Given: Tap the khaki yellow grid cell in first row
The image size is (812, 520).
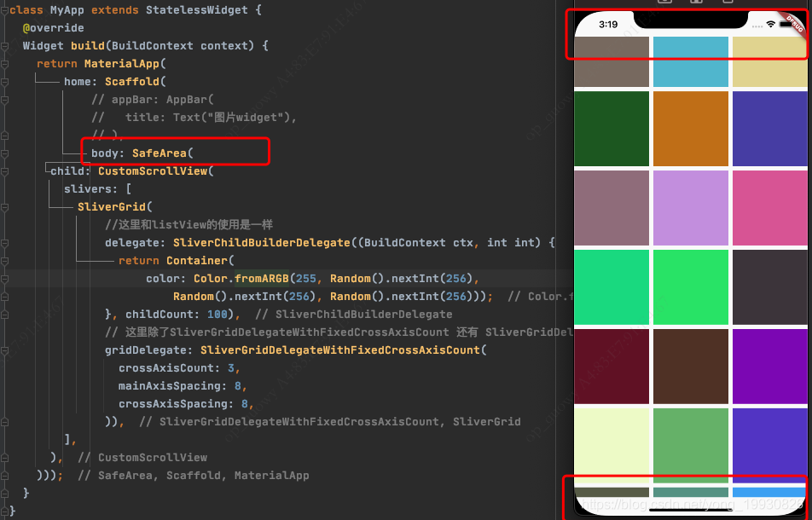Looking at the screenshot, I should click(x=770, y=61).
